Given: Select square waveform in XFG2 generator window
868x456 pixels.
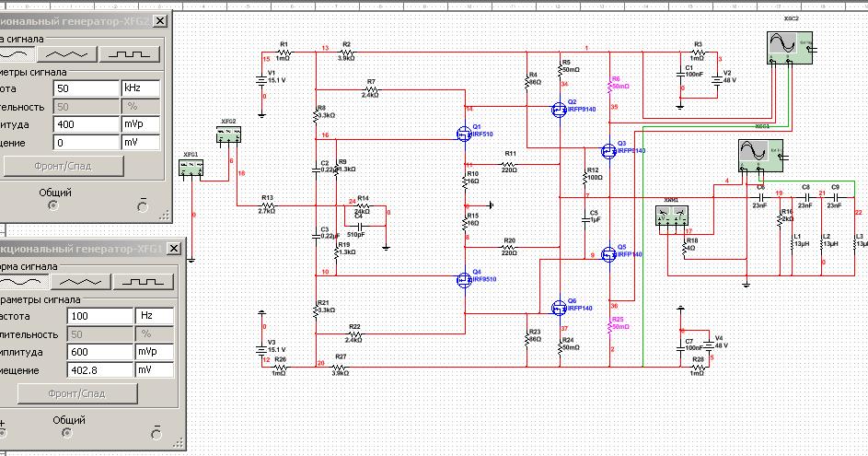Looking at the screenshot, I should tap(129, 53).
